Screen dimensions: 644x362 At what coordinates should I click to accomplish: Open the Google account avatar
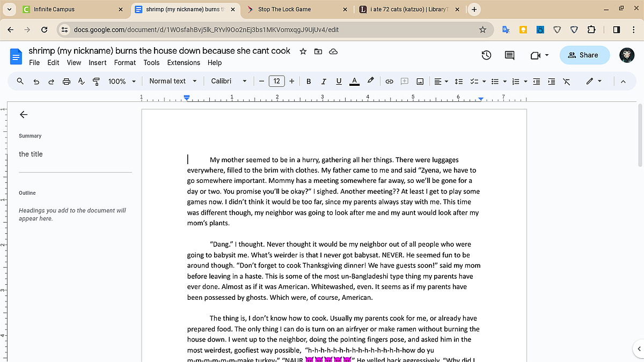pos(627,55)
